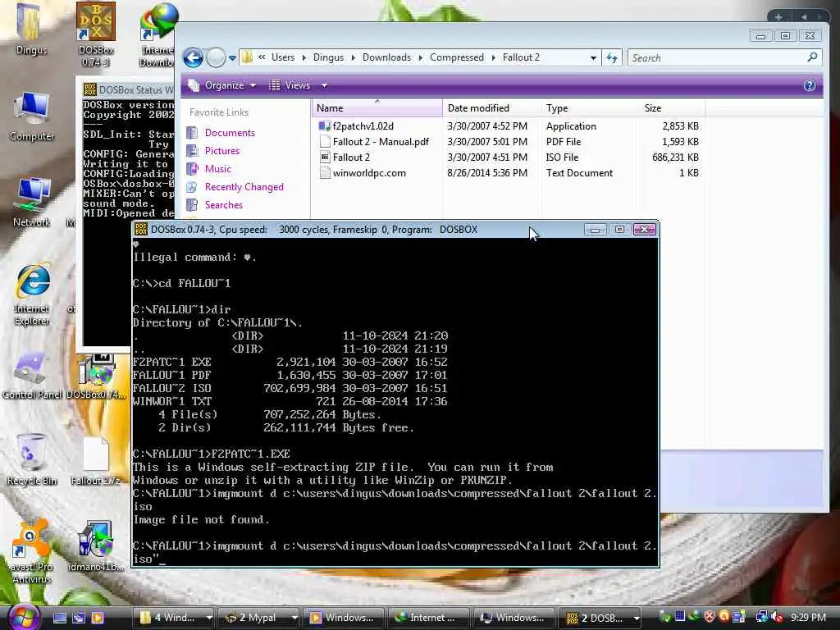The height and width of the screenshot is (630, 840).
Task: Click the volume icon in system tray
Action: 775,618
